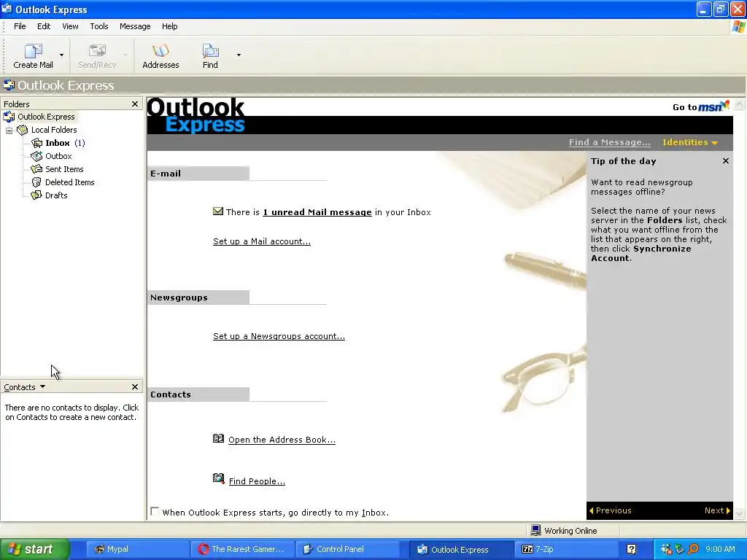This screenshot has height=560, width=747.
Task: Open the View menu
Action: [x=70, y=26]
